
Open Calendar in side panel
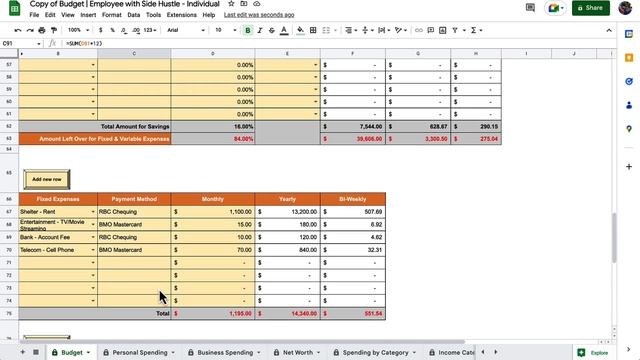(x=629, y=34)
